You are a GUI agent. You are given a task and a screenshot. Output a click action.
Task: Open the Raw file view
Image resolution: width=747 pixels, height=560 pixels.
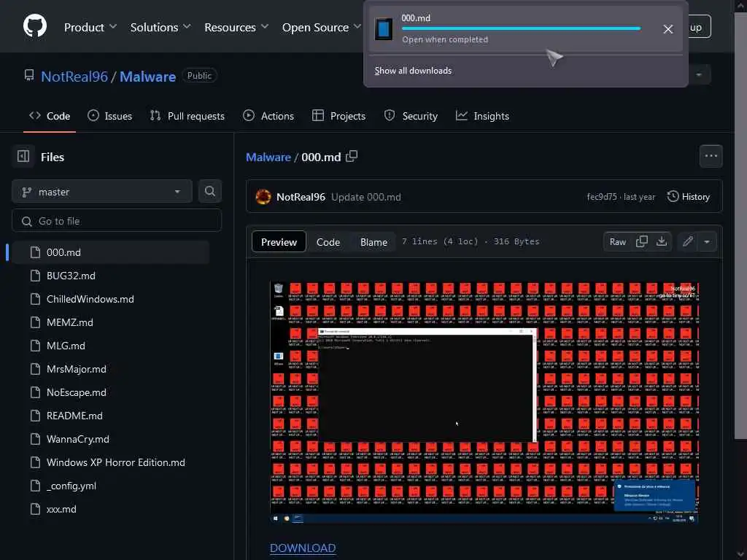click(617, 242)
